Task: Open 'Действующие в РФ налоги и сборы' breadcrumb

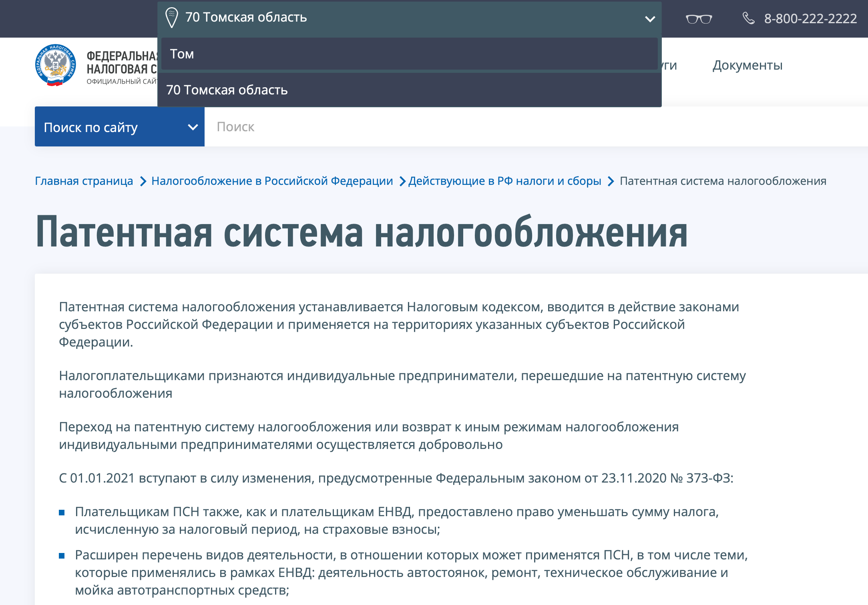Action: 504,181
